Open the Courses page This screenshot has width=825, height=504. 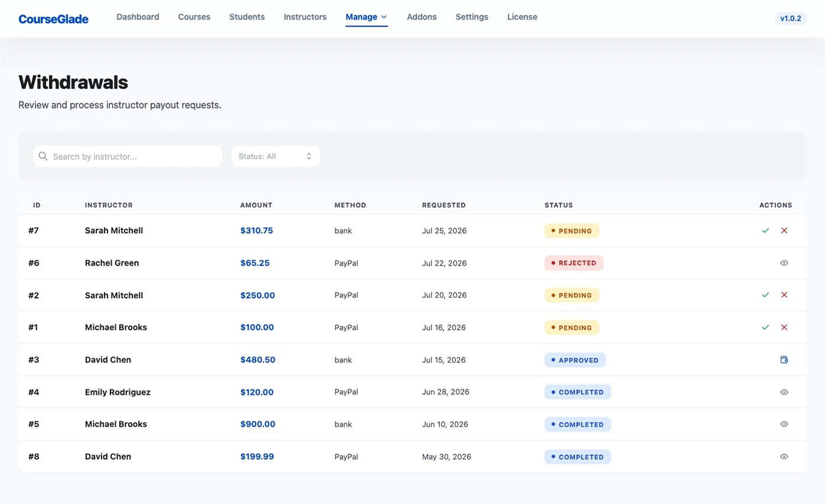[194, 17]
